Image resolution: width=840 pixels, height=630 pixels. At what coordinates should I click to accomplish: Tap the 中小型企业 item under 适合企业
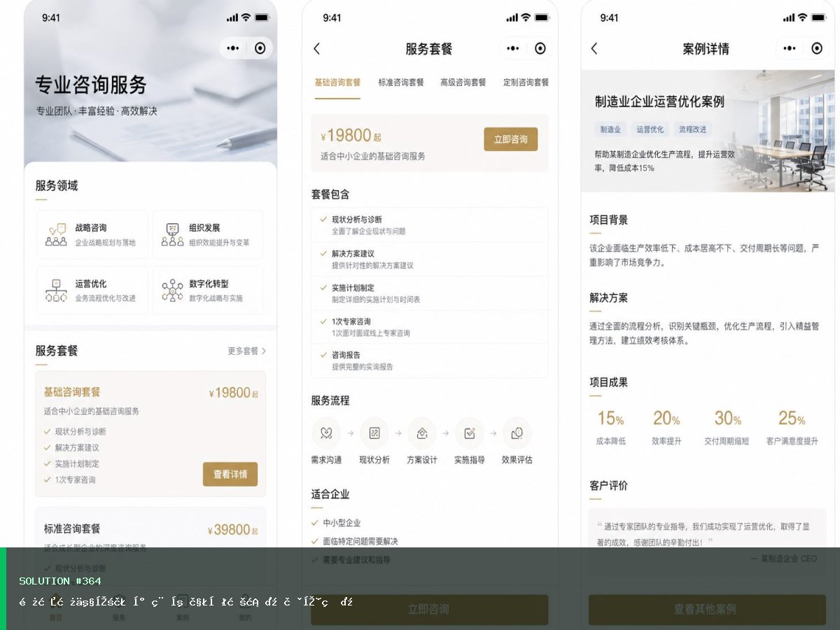tap(337, 523)
